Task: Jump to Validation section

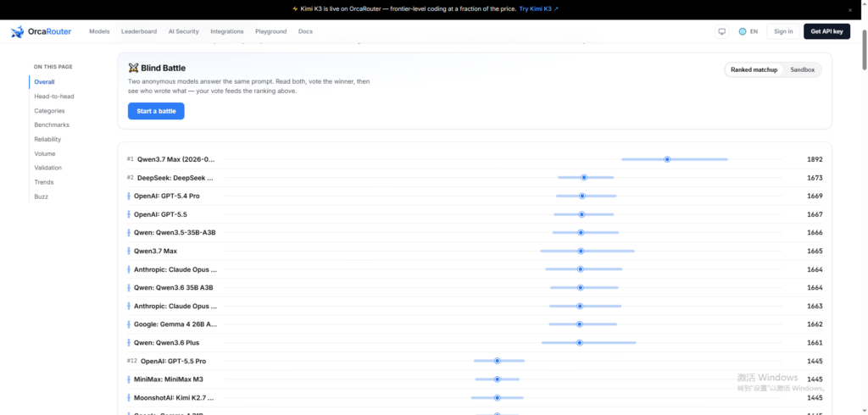Action: pyautogui.click(x=48, y=168)
